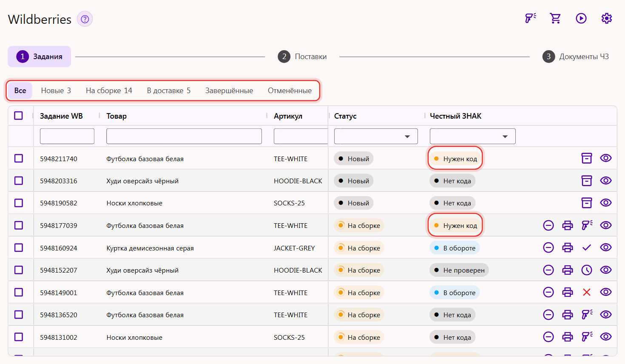Click the Артикул filter input

click(301, 136)
